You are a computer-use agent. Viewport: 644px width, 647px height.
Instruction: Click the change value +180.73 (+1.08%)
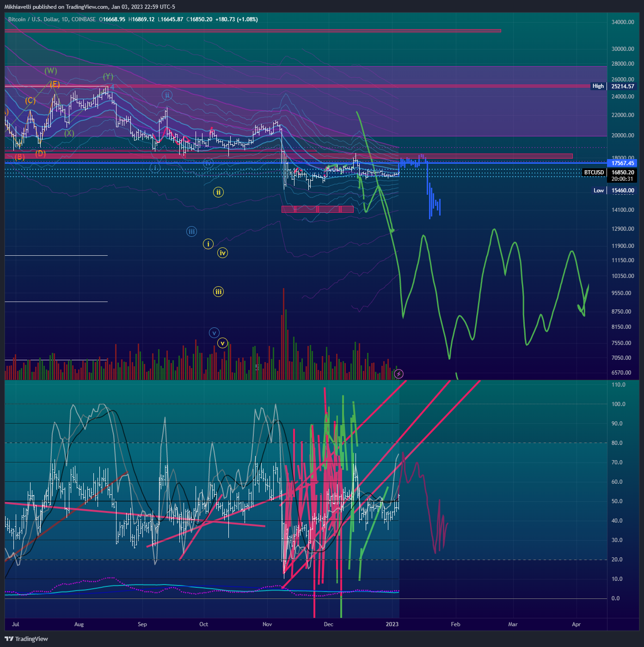point(237,19)
